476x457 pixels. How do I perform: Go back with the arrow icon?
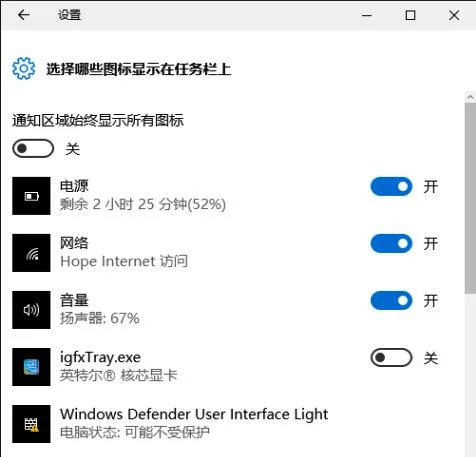(24, 15)
